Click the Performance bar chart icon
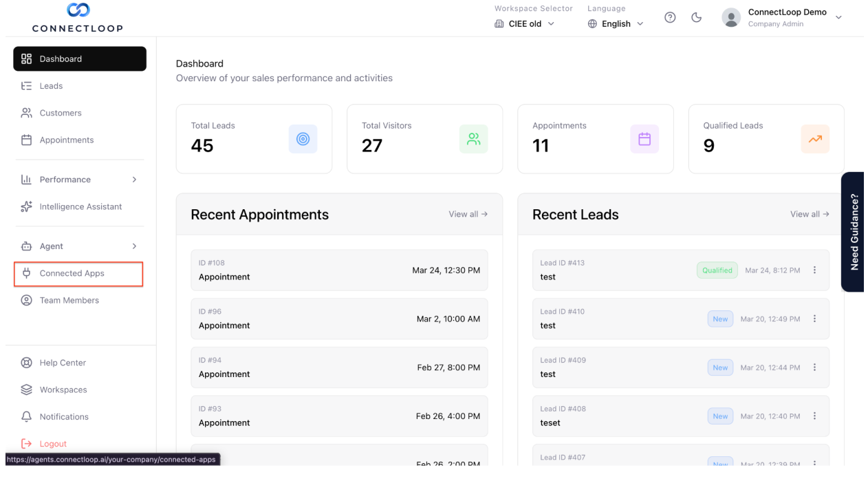Viewport: 868px width, 481px height. 27,180
